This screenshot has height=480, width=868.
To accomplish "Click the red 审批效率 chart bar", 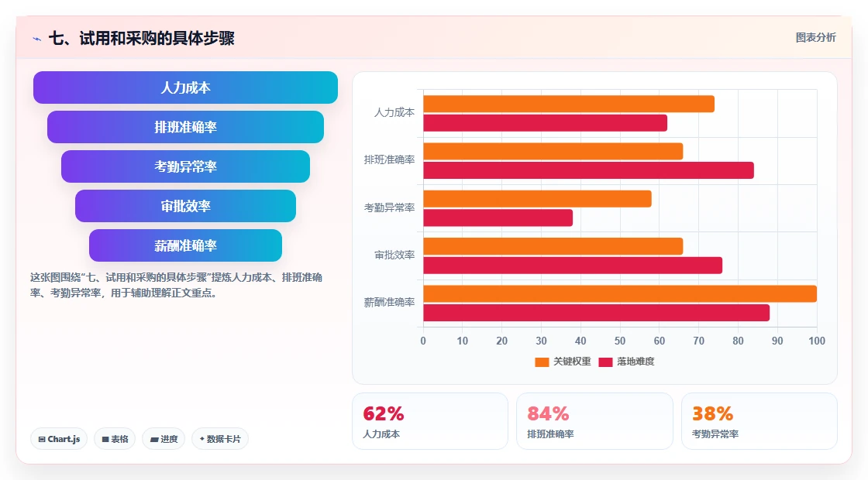I will [x=573, y=266].
